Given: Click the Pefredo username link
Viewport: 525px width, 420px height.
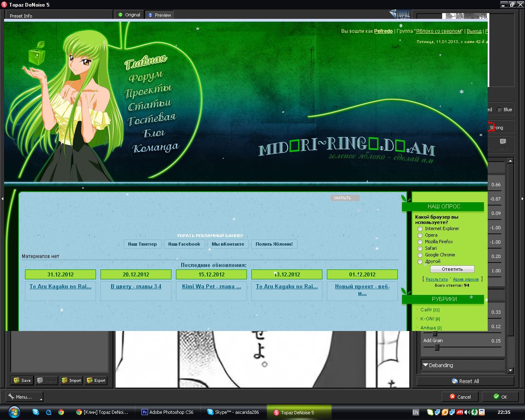Looking at the screenshot, I should 383,31.
